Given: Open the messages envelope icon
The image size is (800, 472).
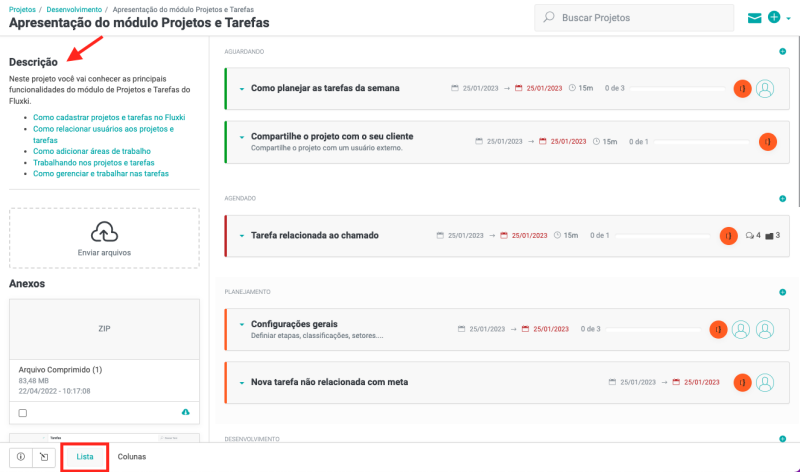Looking at the screenshot, I should tap(755, 17).
